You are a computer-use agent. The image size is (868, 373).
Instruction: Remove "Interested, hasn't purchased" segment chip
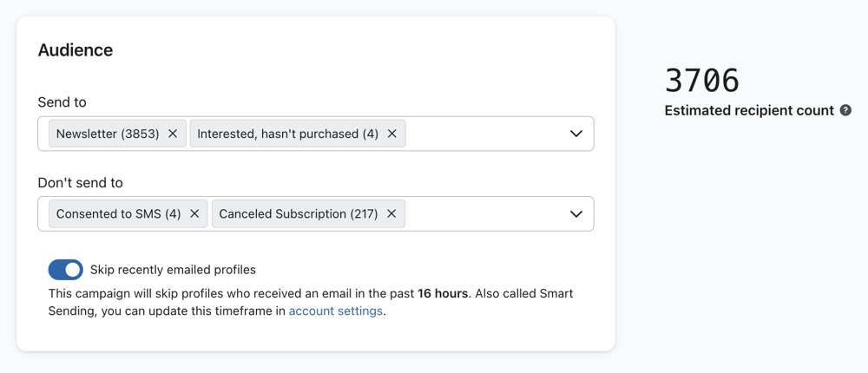pos(391,134)
